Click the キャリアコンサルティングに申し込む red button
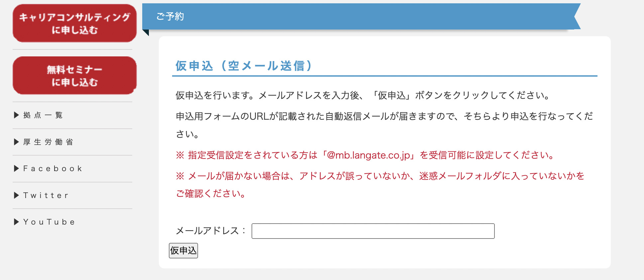The height and width of the screenshot is (280, 644). pos(74,23)
